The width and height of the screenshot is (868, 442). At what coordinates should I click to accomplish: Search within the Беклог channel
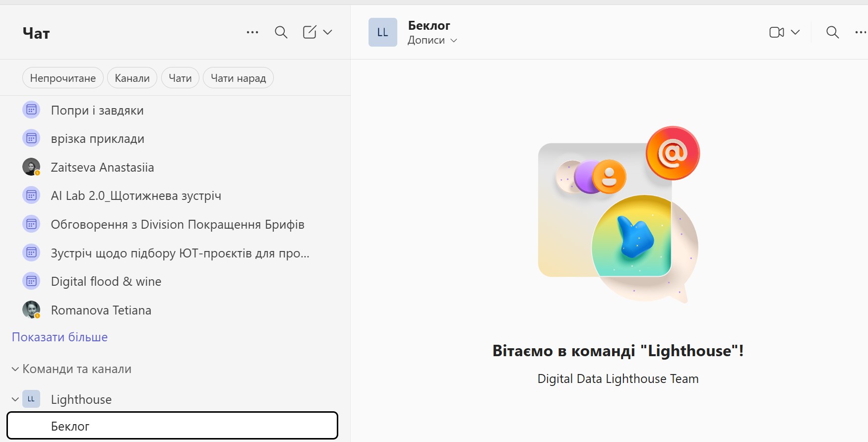(833, 32)
